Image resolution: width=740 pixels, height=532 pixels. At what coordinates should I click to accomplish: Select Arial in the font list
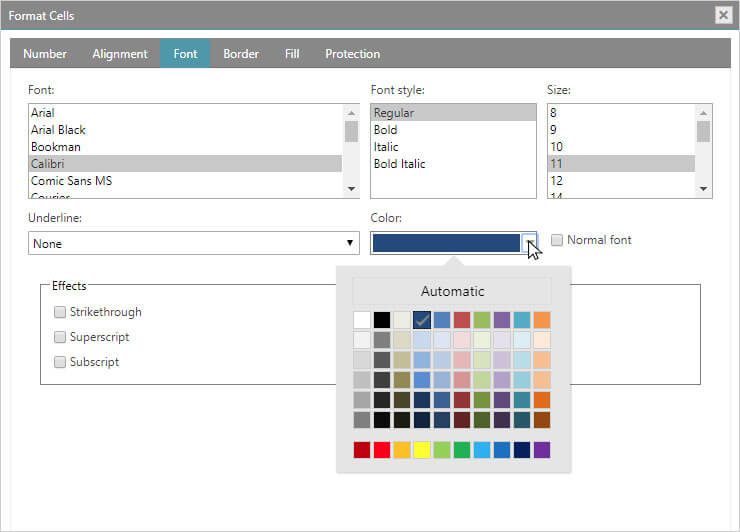coord(185,113)
